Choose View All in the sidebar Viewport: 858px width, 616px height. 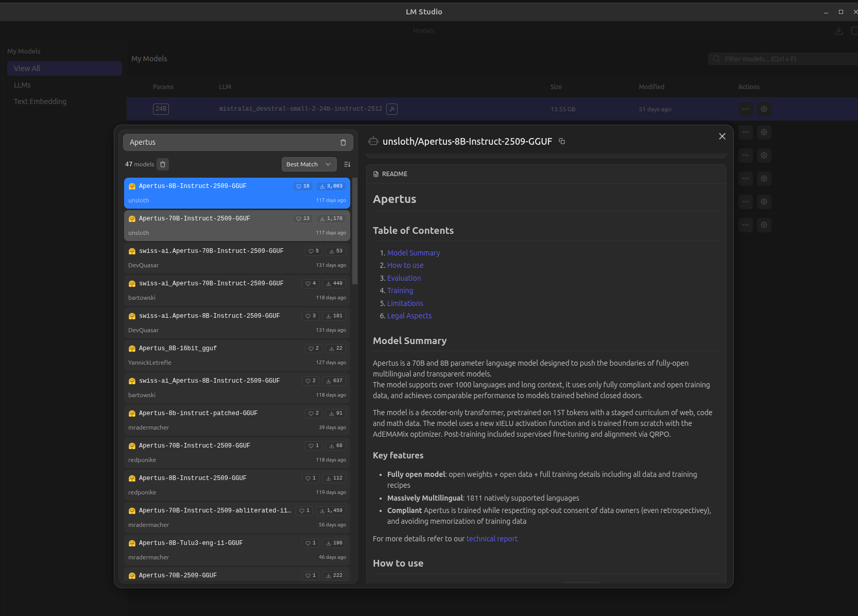tap(27, 69)
